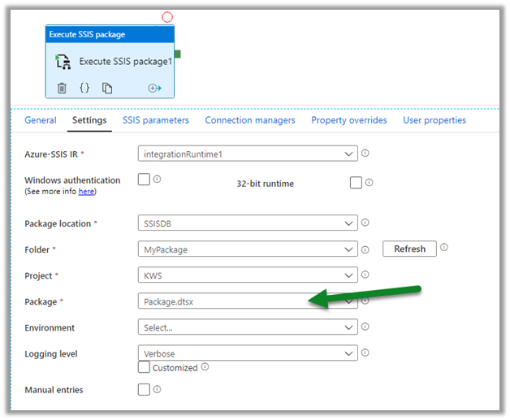The image size is (510, 420).
Task: Click the Environment label
Action: click(50, 328)
